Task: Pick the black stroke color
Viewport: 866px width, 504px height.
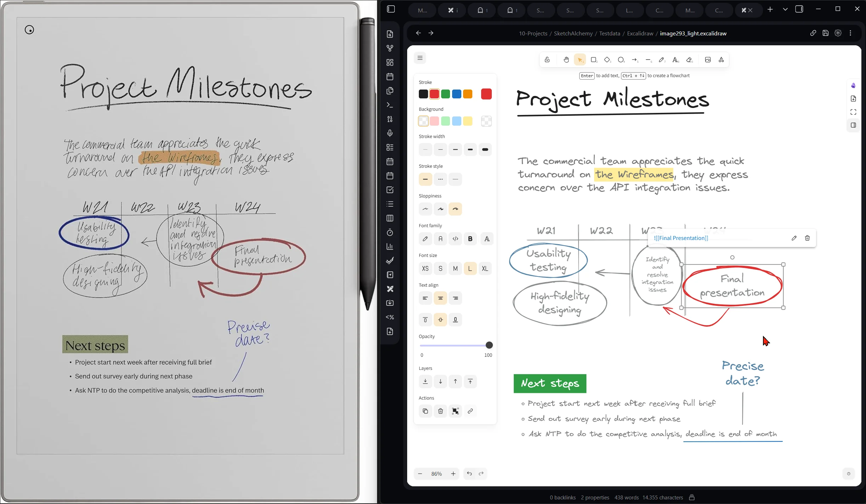Action: point(423,94)
